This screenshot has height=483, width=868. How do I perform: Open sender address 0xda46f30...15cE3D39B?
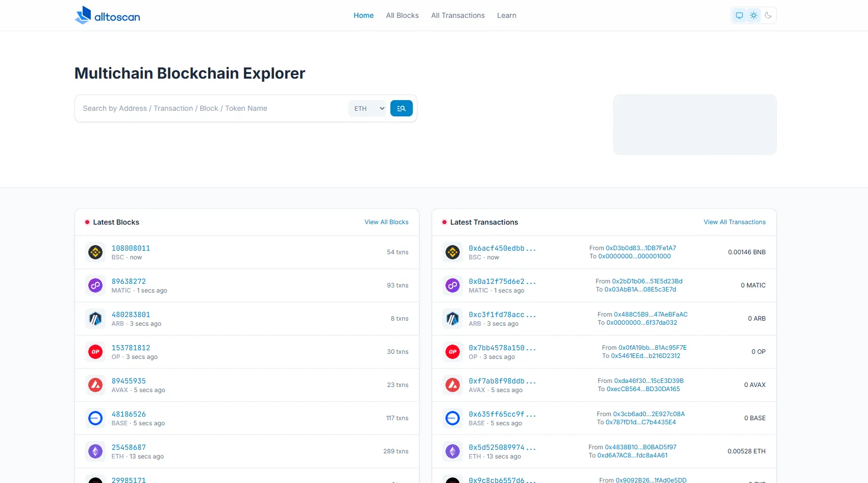click(x=649, y=381)
